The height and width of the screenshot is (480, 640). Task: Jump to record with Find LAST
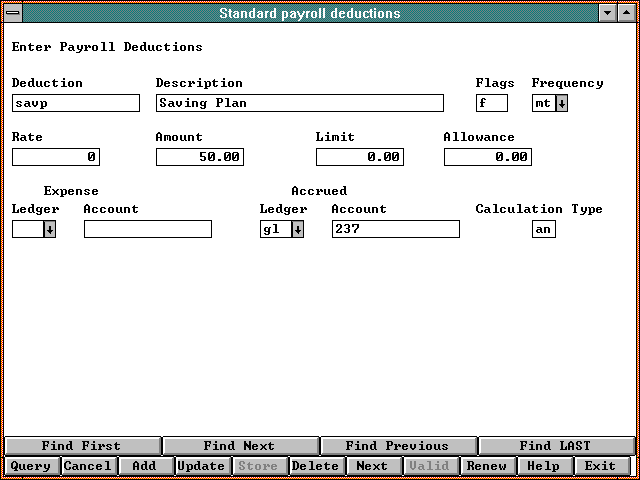point(555,446)
